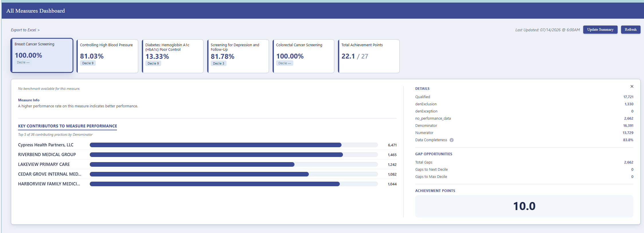This screenshot has width=644, height=233.
Task: Click the Refresh button
Action: (631, 30)
